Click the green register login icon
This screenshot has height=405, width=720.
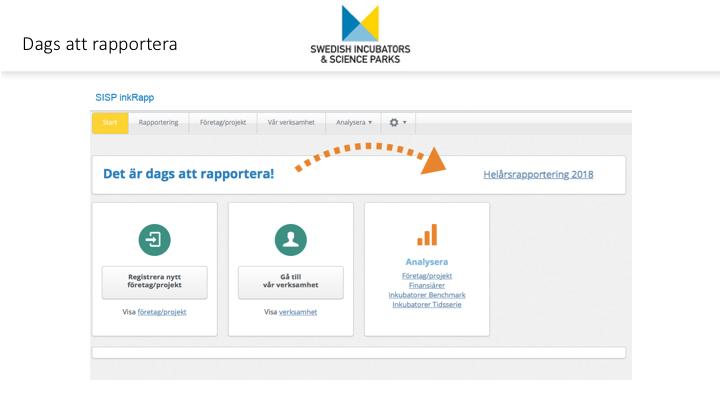click(x=155, y=240)
